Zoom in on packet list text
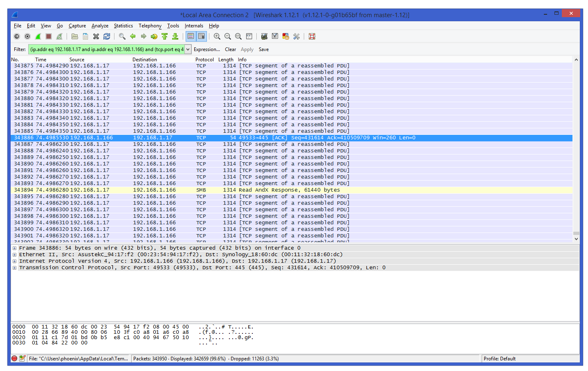This screenshot has width=588, height=371. (x=217, y=36)
